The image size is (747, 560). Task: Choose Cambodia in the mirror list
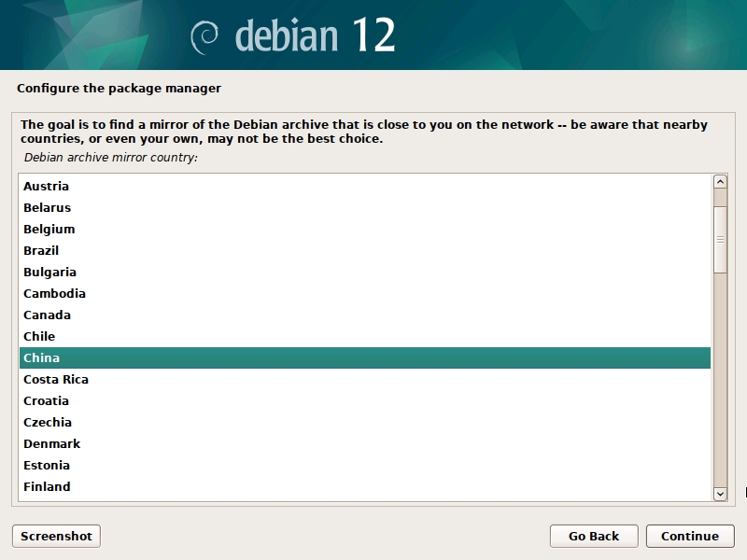coord(54,294)
